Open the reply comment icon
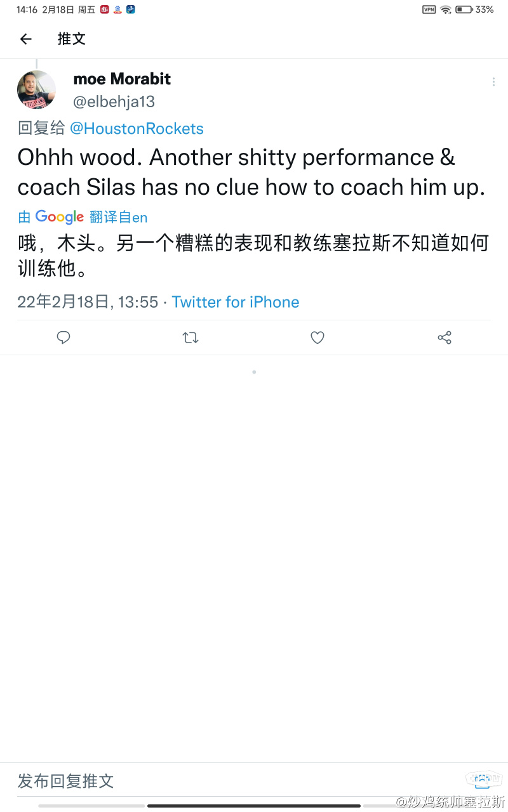 [63, 337]
